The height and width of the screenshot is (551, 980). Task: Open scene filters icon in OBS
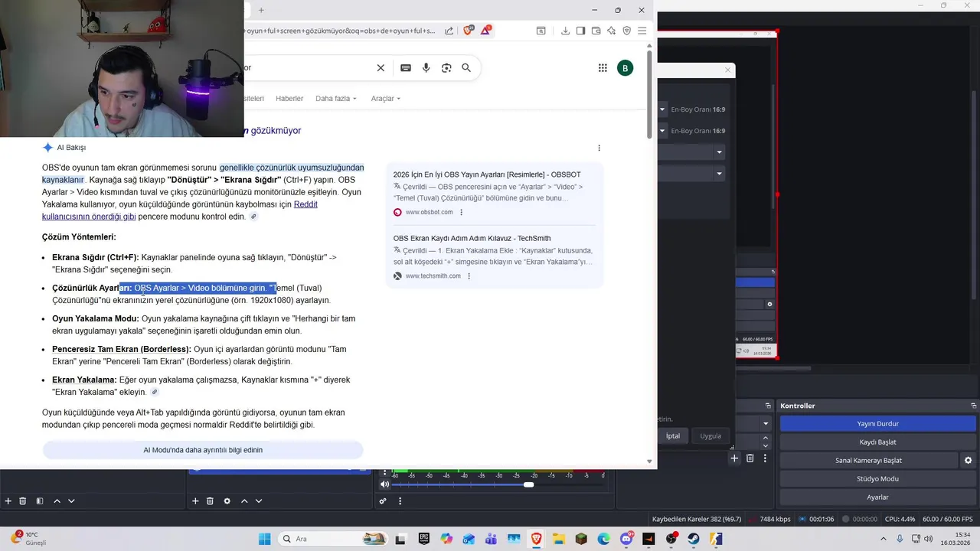pos(40,501)
